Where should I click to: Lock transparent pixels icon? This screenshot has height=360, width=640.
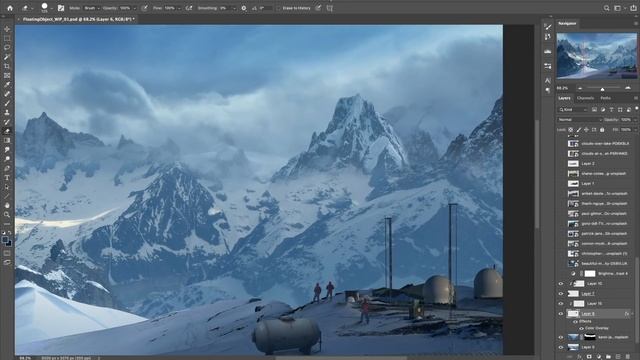571,130
